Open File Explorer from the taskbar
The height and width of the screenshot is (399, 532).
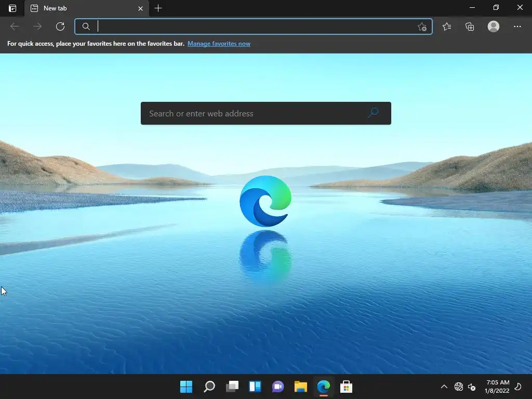pyautogui.click(x=301, y=387)
